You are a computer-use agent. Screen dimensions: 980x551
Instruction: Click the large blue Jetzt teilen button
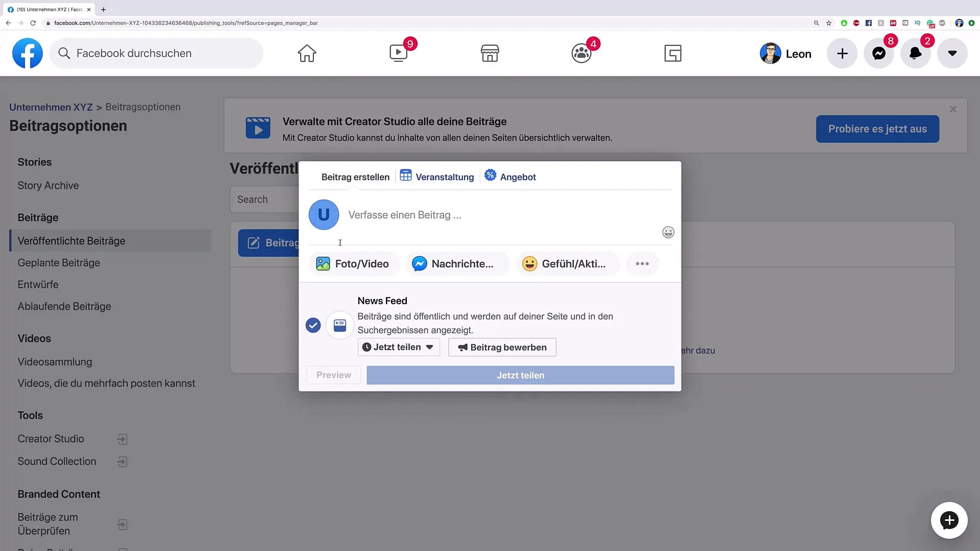point(520,375)
